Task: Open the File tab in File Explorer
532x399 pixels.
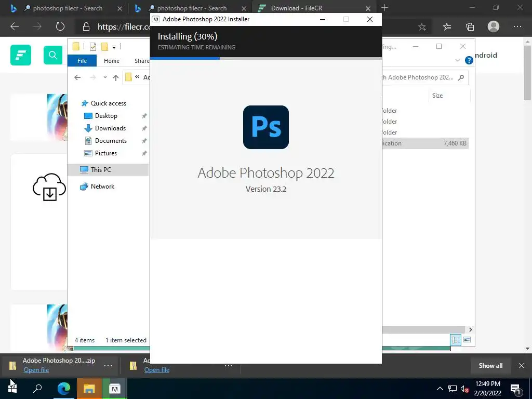Action: click(x=82, y=61)
